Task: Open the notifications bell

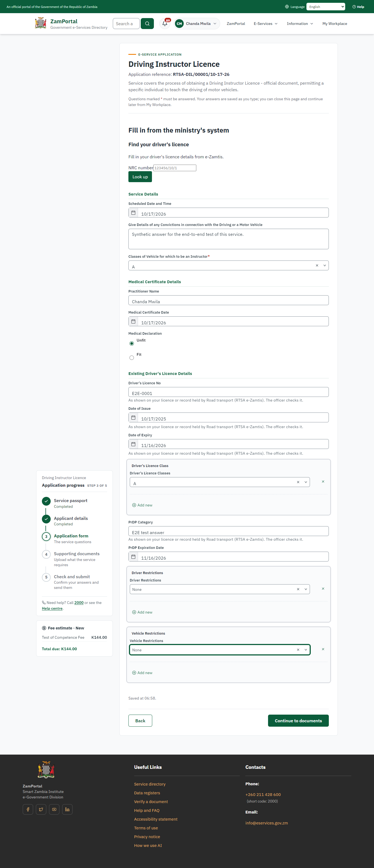Action: (165, 24)
